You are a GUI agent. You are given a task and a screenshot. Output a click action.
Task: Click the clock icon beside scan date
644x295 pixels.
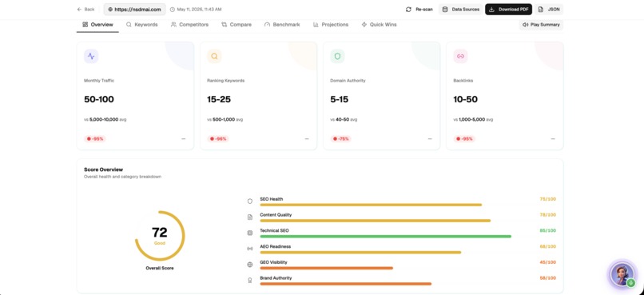pyautogui.click(x=172, y=9)
